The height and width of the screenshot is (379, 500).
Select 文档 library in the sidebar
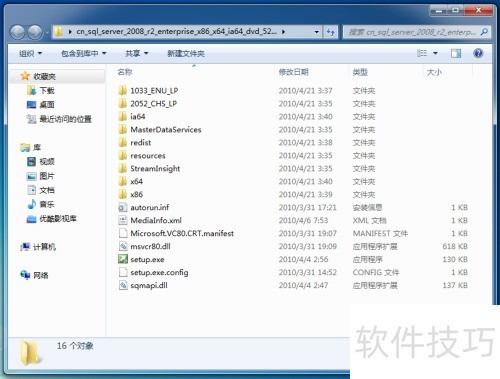(47, 190)
